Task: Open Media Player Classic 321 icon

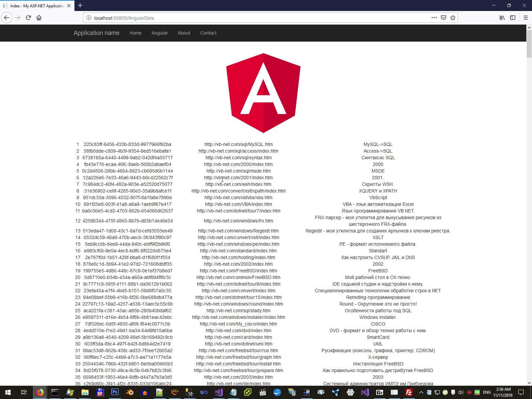Action: click(263, 392)
